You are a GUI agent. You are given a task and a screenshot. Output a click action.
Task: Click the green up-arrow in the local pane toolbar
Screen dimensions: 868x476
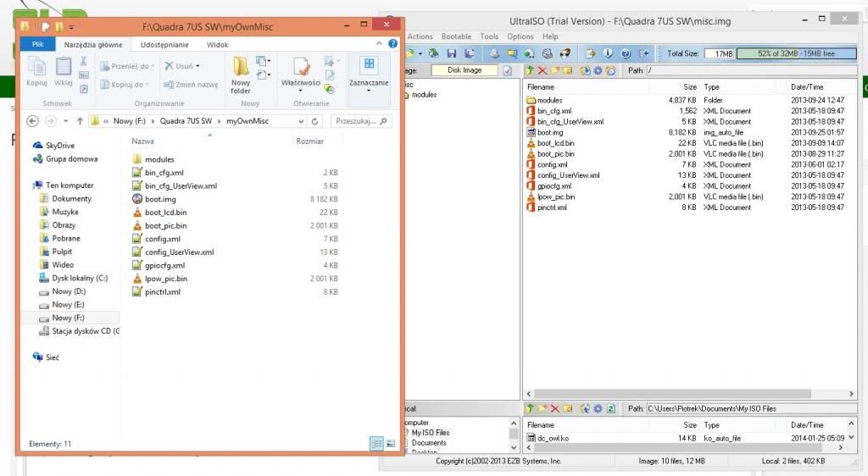529,408
